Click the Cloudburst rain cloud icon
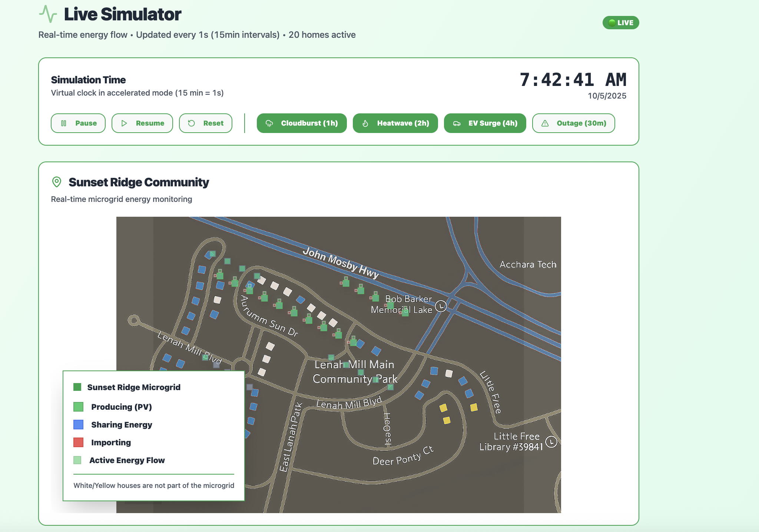This screenshot has width=759, height=532. [x=269, y=123]
